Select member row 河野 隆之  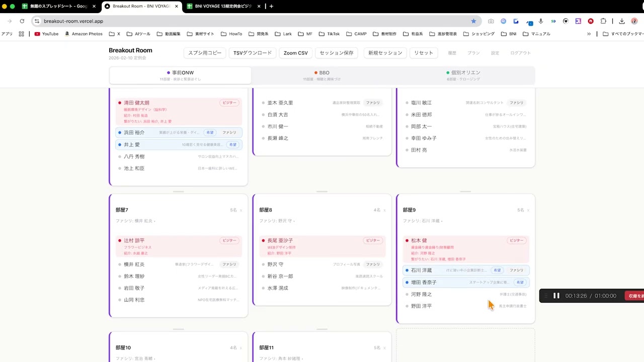pyautogui.click(x=465, y=294)
